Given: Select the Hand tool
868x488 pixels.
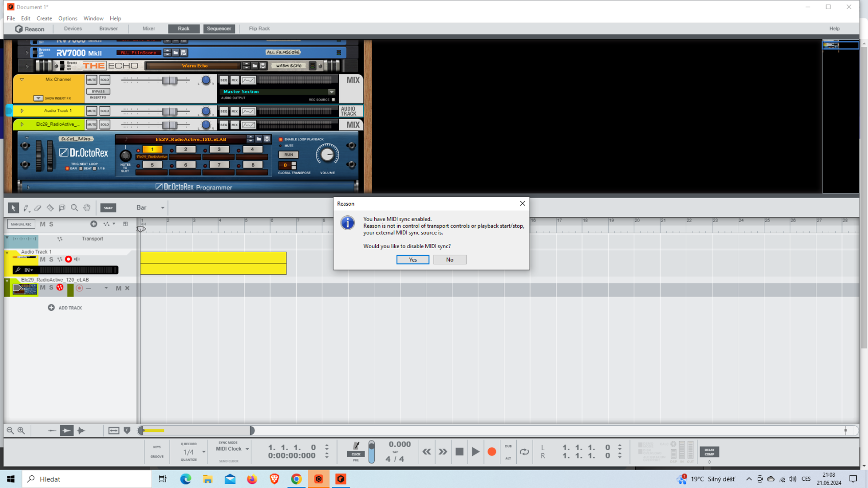Looking at the screenshot, I should click(87, 208).
